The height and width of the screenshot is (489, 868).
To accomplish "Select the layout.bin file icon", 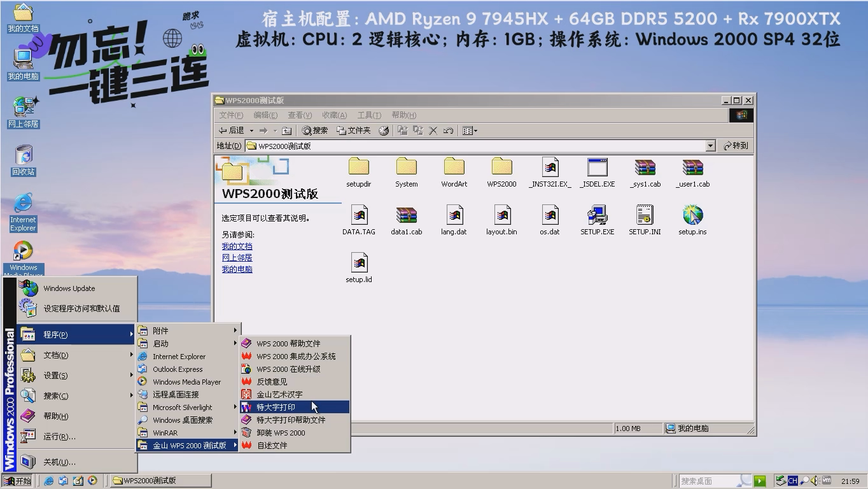I will tap(501, 215).
